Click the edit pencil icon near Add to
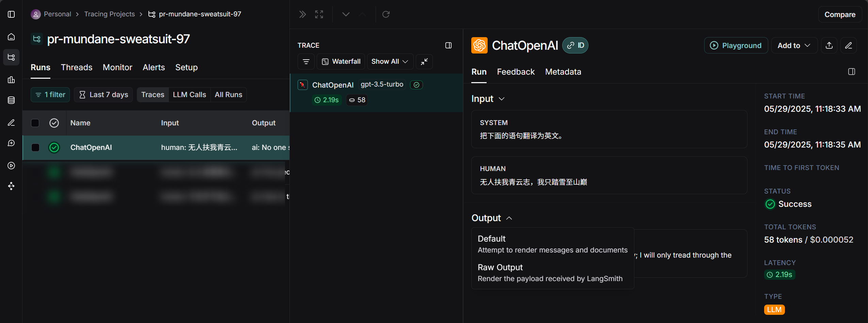The height and width of the screenshot is (323, 868). [848, 45]
